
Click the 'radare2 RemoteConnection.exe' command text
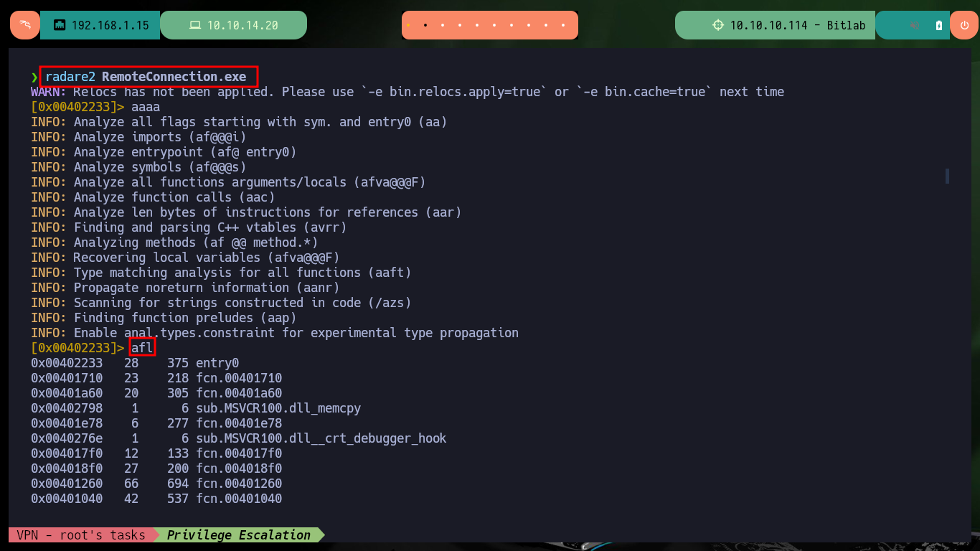pos(146,77)
